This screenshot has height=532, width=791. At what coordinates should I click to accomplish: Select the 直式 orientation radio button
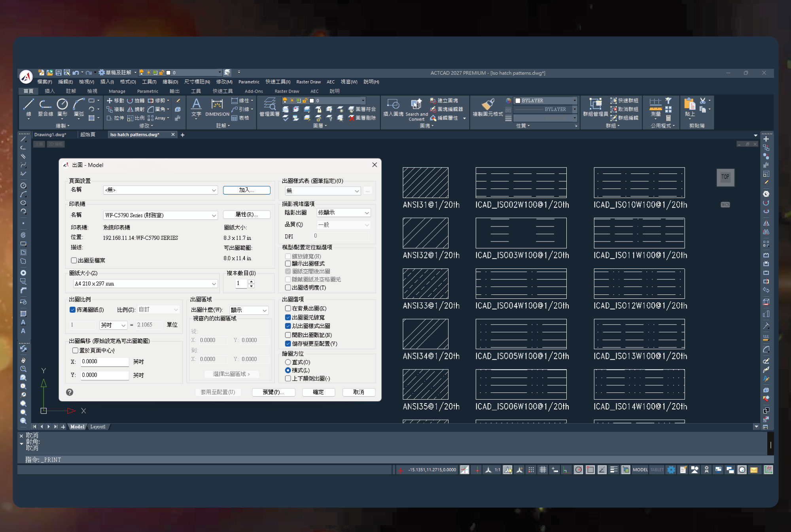tap(288, 362)
